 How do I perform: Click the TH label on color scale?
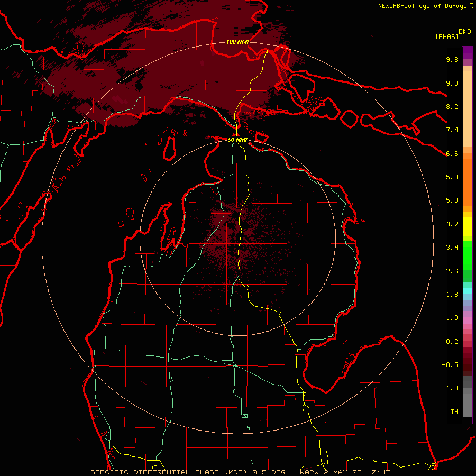[x=454, y=412]
